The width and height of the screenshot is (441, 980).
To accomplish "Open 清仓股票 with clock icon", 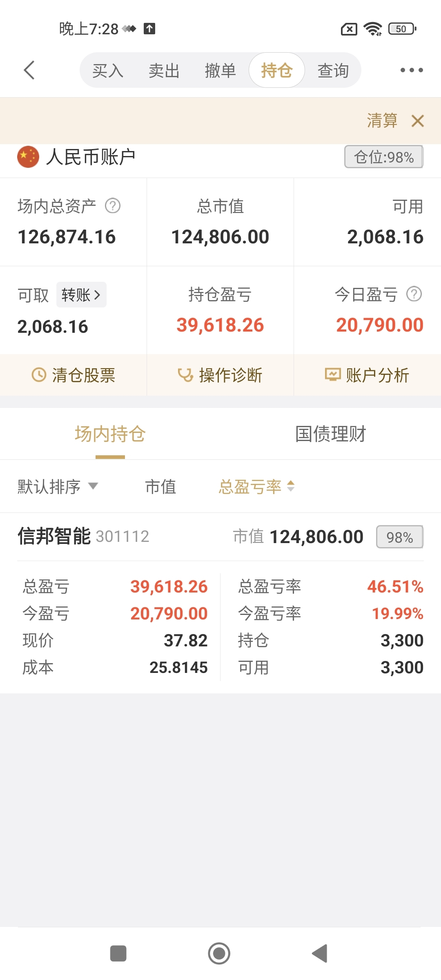I will 73,375.
